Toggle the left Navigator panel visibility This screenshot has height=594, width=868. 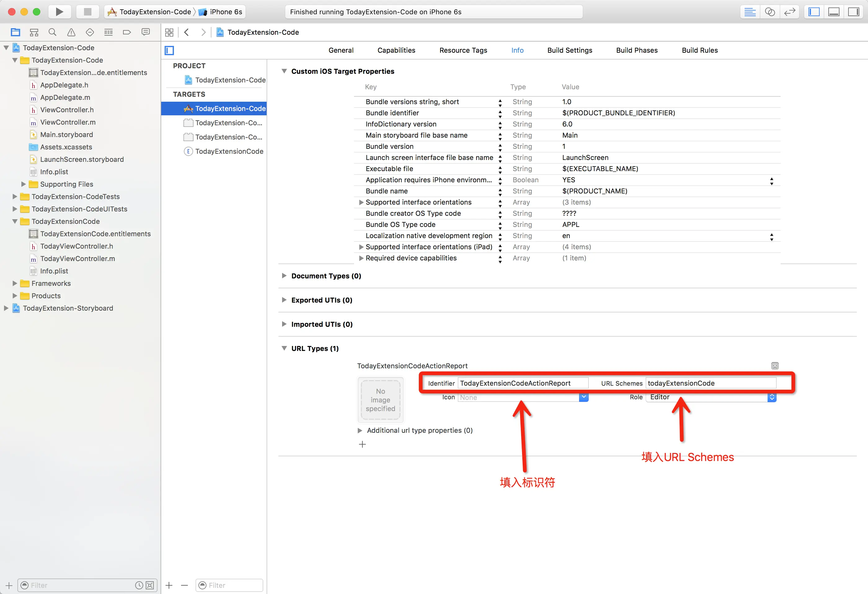(814, 11)
